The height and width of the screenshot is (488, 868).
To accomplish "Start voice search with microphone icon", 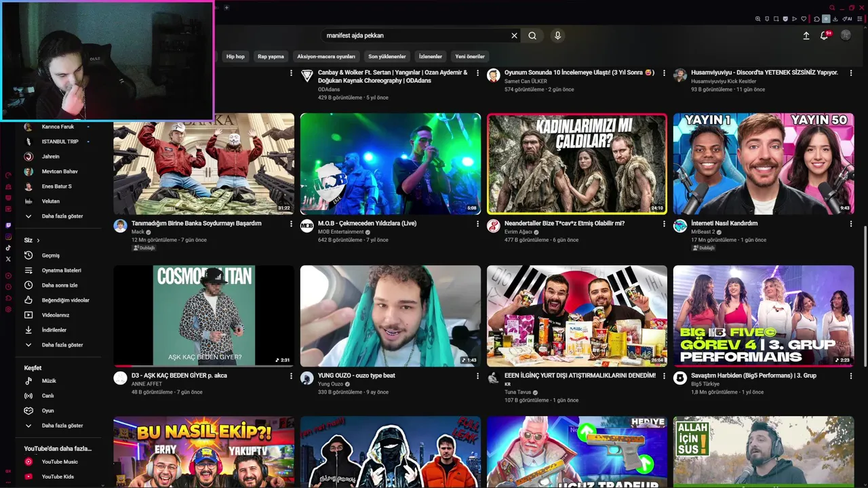I will 557,36.
